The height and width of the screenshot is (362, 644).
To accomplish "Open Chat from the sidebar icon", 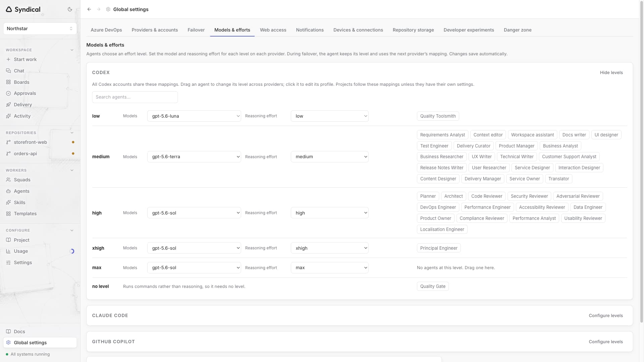I will coord(8,71).
